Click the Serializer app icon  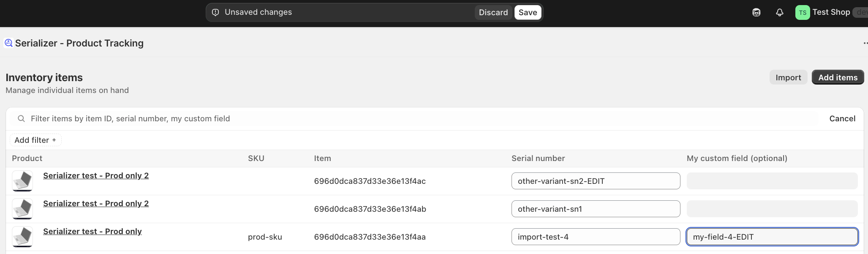(x=8, y=43)
